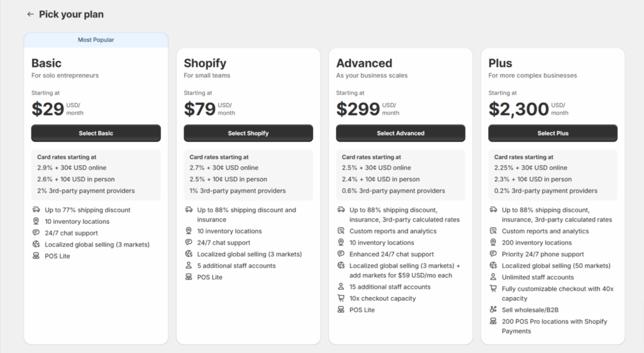Image resolution: width=644 pixels, height=353 pixels.
Task: Click globe icon for Shopify global selling
Action: (x=189, y=254)
